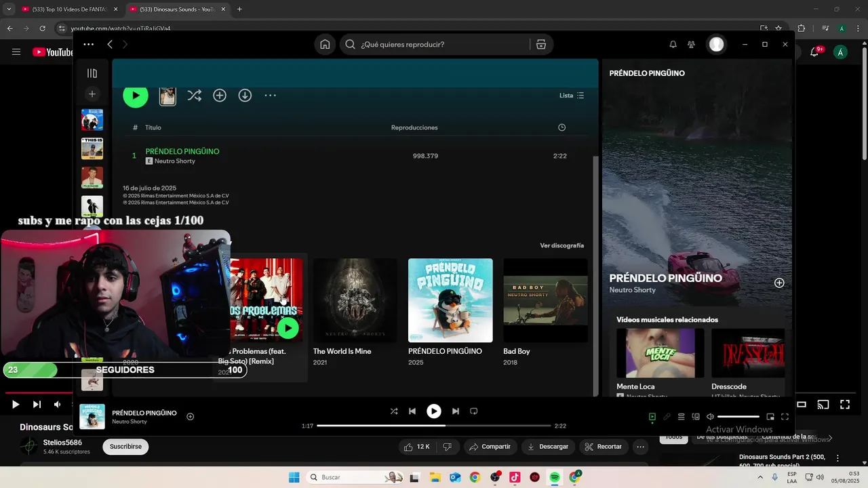Expand Your Library sidebar in Spotify
The height and width of the screenshot is (488, 868).
pos(92,73)
